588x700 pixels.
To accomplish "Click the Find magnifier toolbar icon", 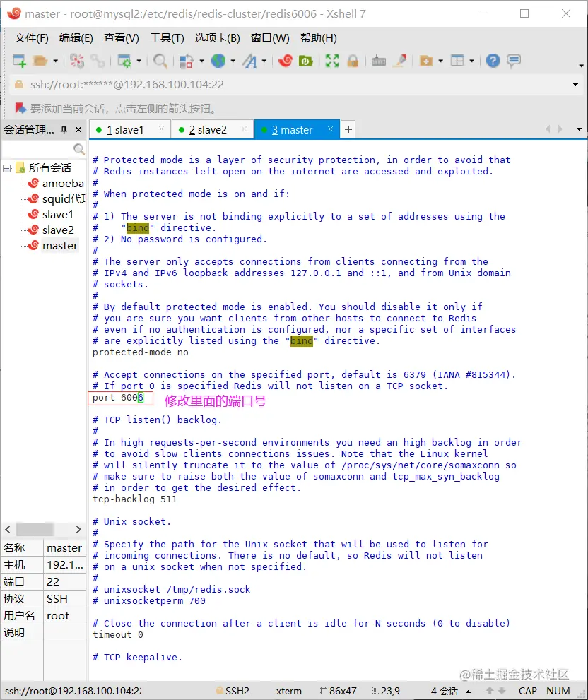I will pos(160,61).
